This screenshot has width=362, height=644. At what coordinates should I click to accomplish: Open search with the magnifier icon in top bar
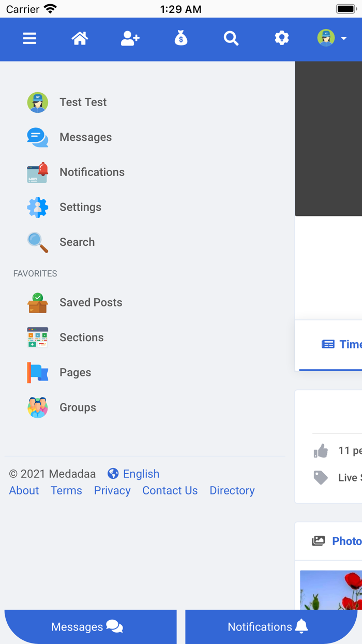click(x=231, y=38)
